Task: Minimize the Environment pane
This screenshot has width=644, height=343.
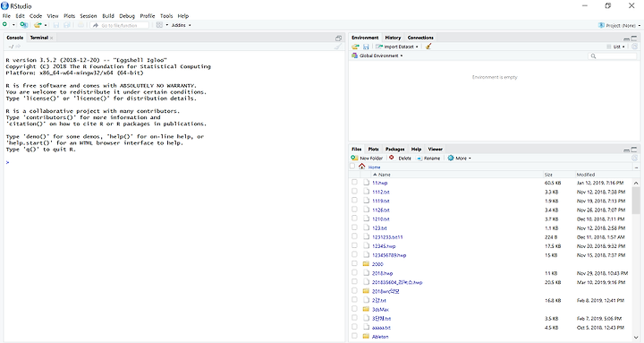Action: (x=626, y=39)
